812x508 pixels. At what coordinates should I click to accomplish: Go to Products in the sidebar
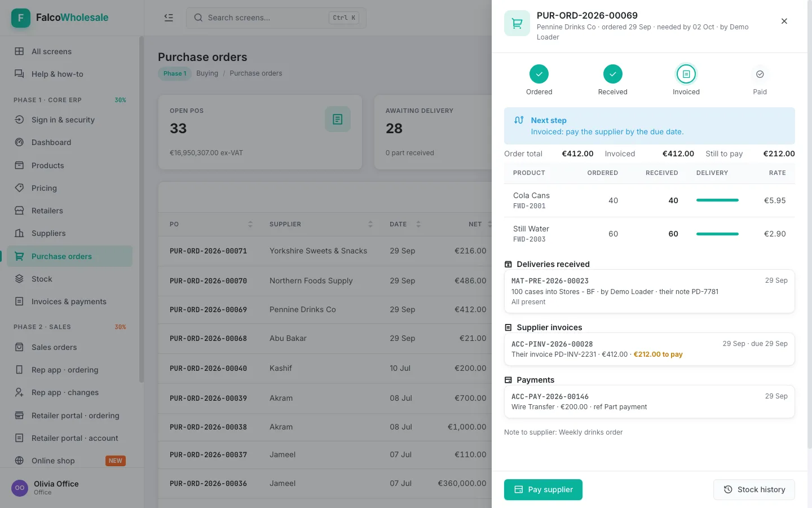tap(70, 165)
